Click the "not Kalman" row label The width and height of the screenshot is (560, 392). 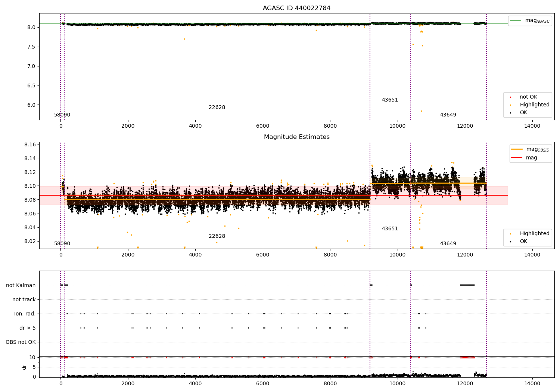click(21, 286)
